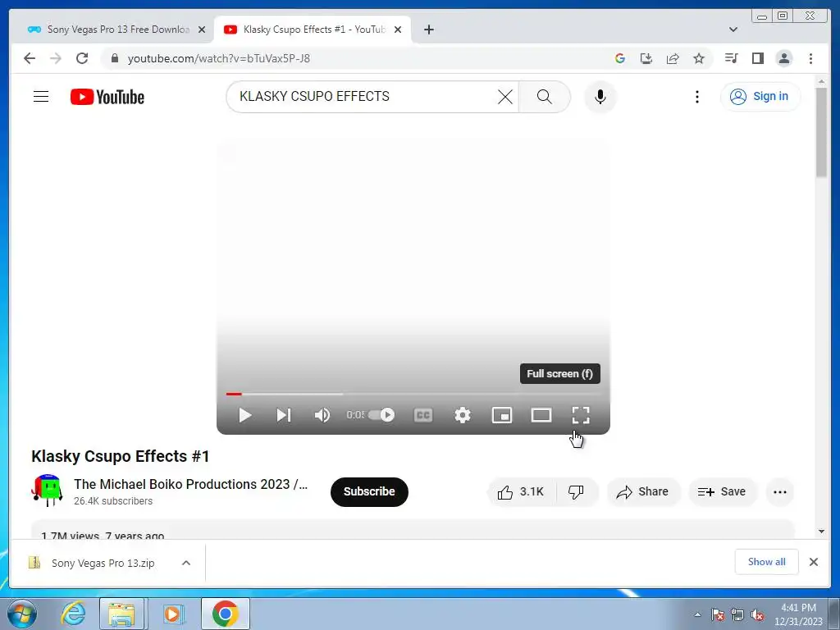Open The Michael Boiko Productions channel name
This screenshot has width=840, height=630.
coord(190,484)
